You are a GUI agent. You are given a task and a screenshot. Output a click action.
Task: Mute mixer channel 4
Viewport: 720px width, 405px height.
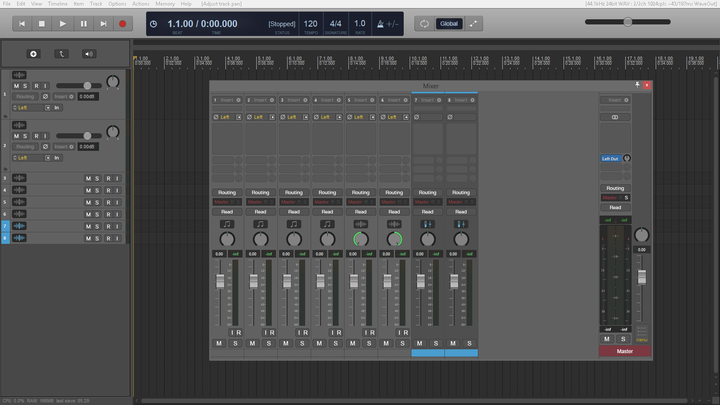click(x=319, y=343)
